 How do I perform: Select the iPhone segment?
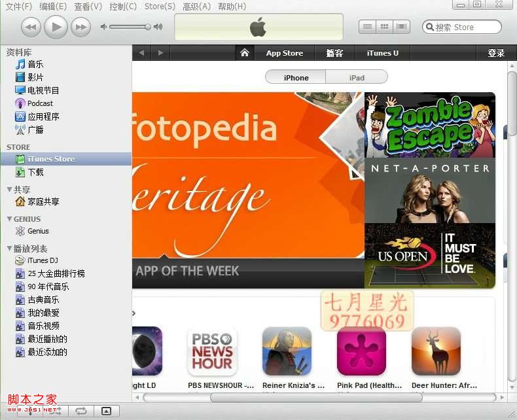click(x=296, y=78)
